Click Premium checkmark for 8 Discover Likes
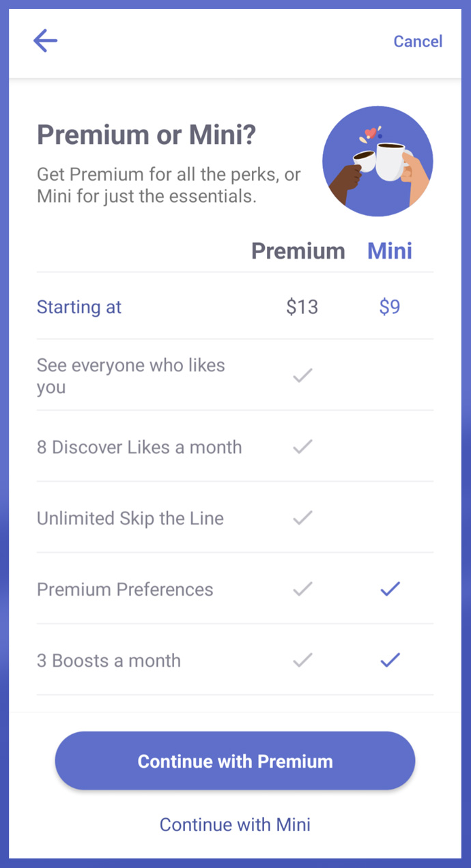The image size is (471, 868). point(302,447)
